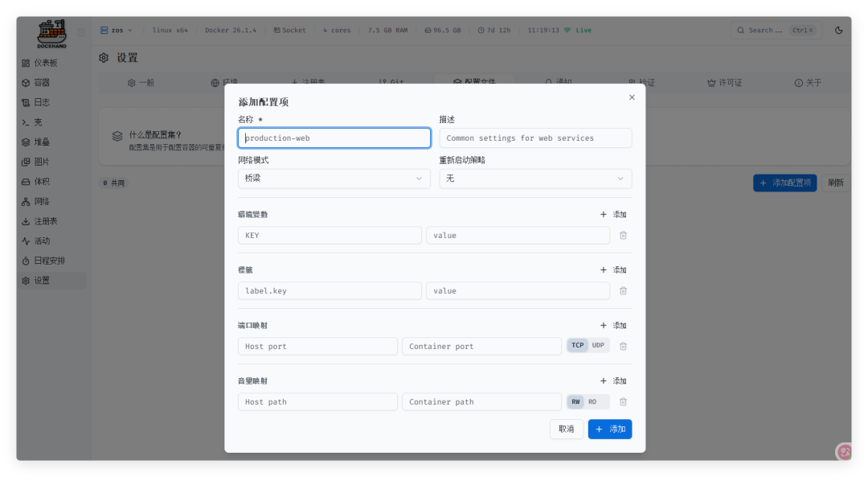868x477 pixels.
Task: Click the 7.5 GB RAM indicator
Action: [387, 31]
